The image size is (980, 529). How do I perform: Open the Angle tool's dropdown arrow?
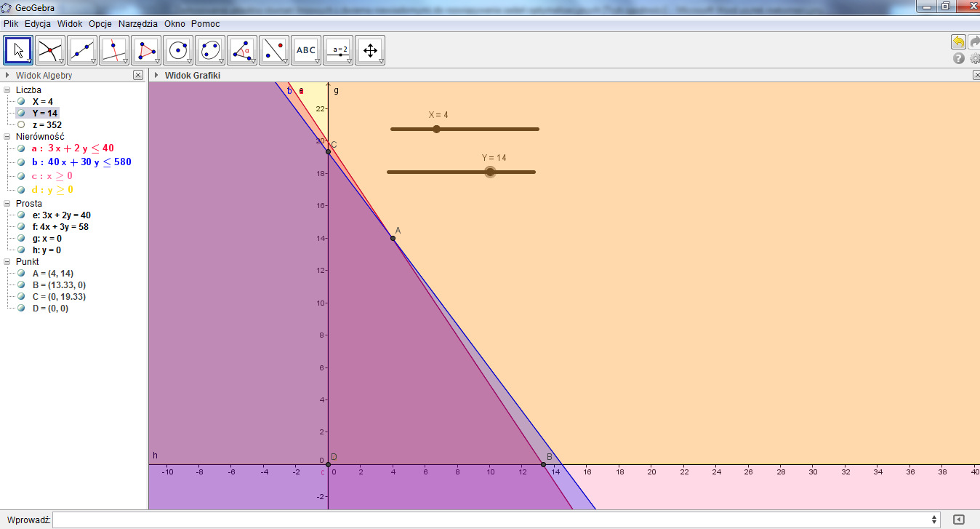pos(253,62)
